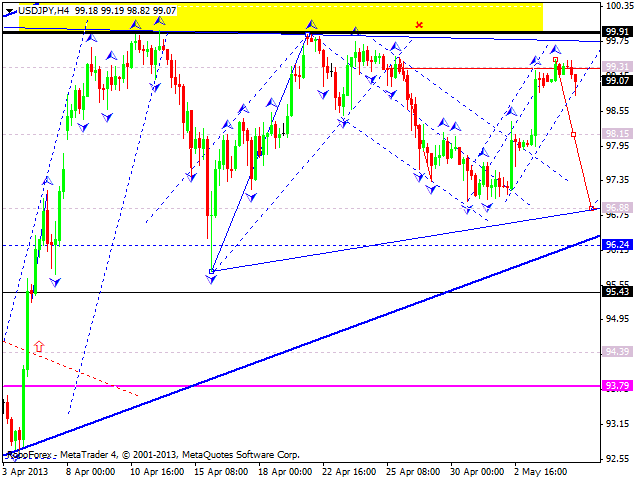Screen dimensions: 640x480
Task: Click the orange up arrow near the 94.39 level
Action: [39, 347]
